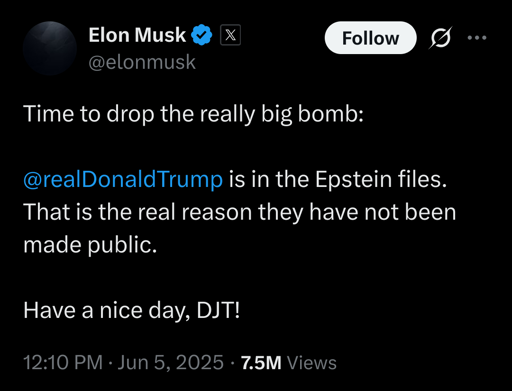The image size is (512, 391).
Task: Click the line 'Time to drop the really big bomb'
Action: pos(193,114)
